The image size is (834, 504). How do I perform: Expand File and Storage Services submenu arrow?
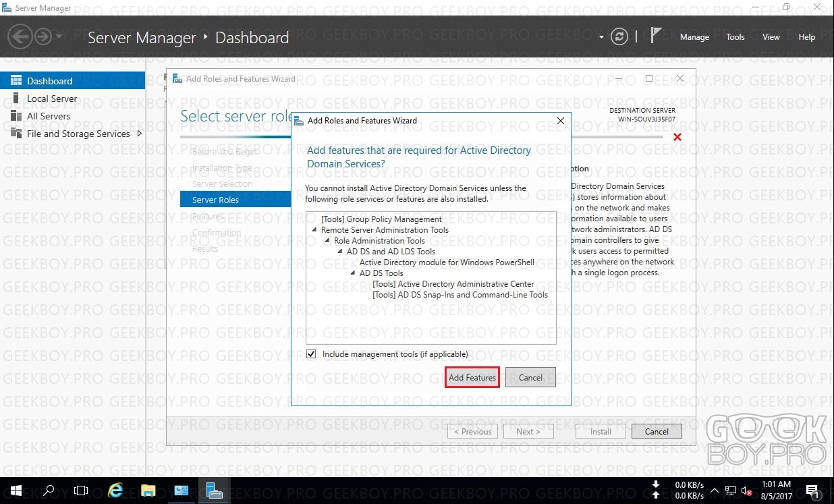(140, 134)
